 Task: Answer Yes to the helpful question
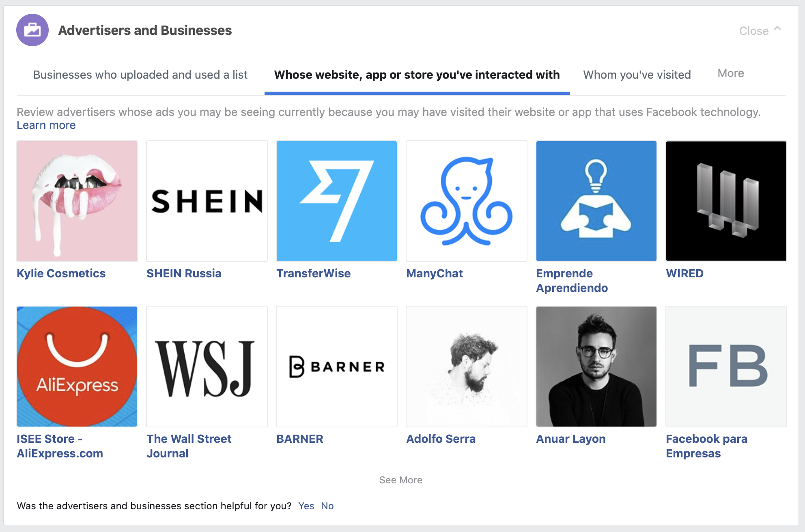pos(306,506)
